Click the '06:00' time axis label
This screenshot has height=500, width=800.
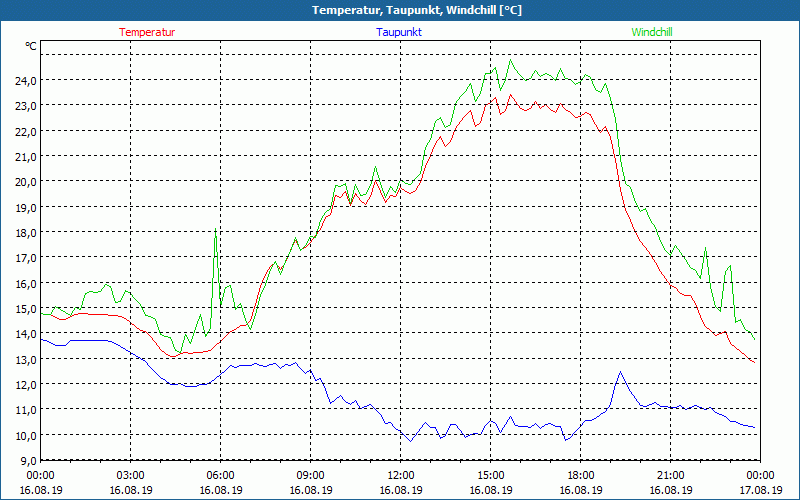[x=220, y=476]
